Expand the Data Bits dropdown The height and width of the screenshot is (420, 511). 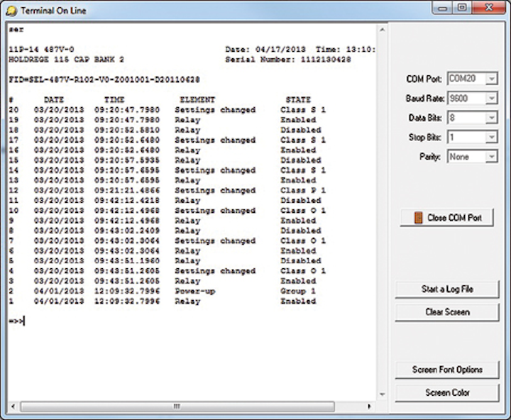[491, 118]
